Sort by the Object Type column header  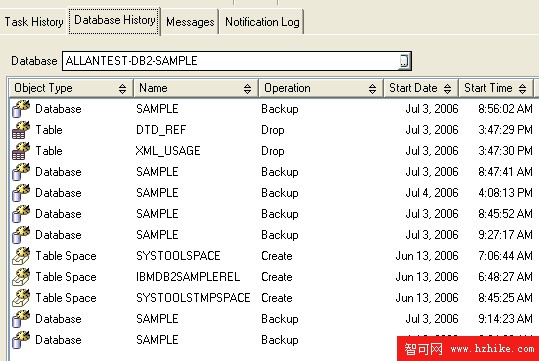[x=71, y=88]
